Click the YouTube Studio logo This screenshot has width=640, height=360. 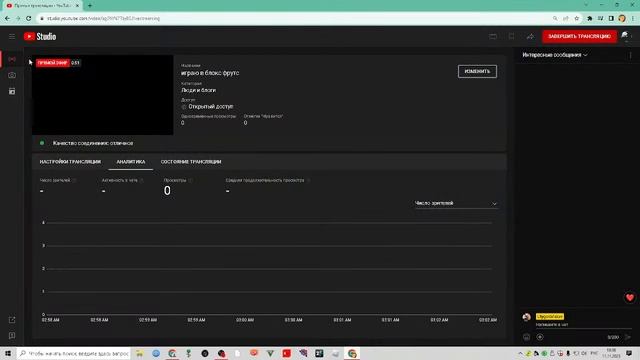(40, 36)
